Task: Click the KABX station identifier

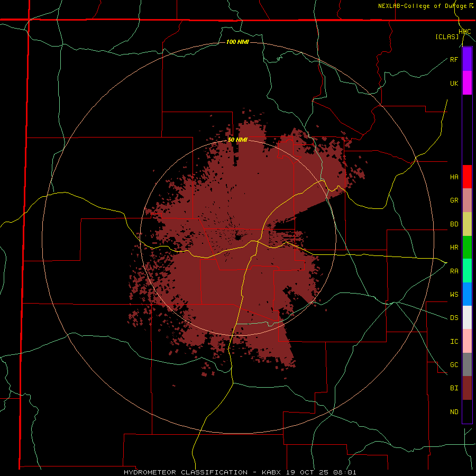Action: [272, 472]
